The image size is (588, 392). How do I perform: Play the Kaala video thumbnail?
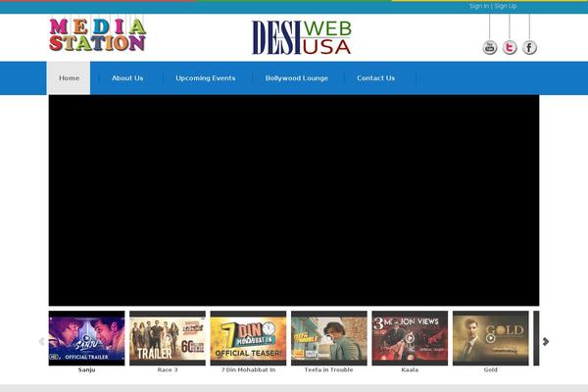[410, 338]
